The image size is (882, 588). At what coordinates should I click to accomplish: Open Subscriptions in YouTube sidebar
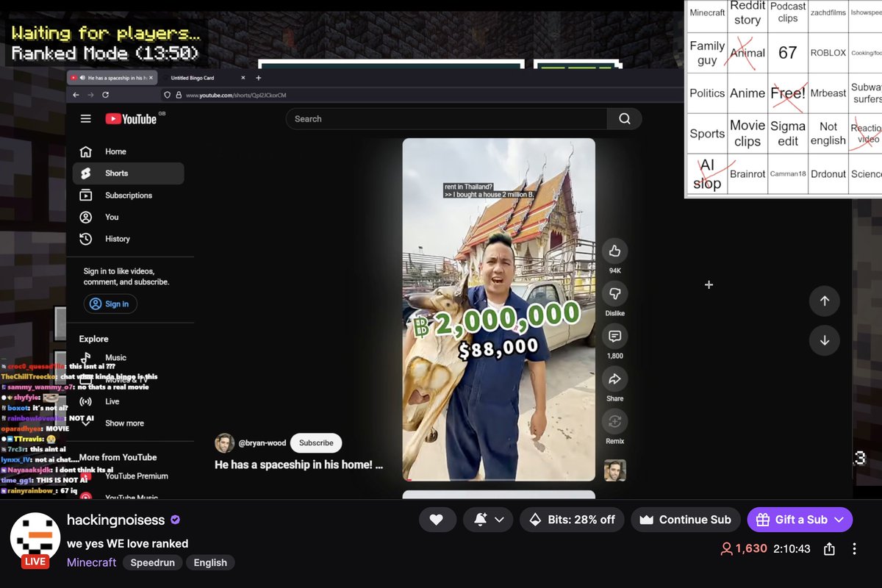point(128,196)
